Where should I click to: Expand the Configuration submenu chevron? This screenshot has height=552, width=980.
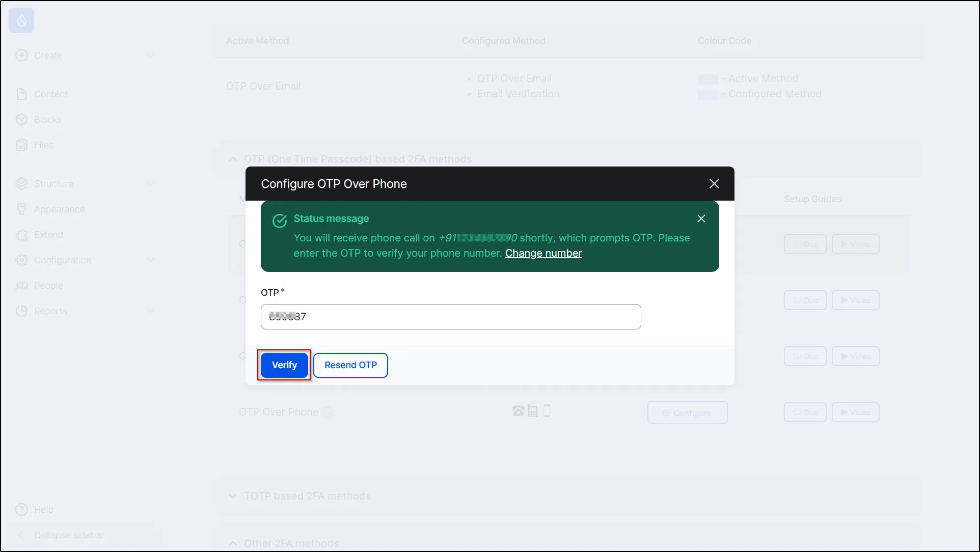tap(151, 260)
